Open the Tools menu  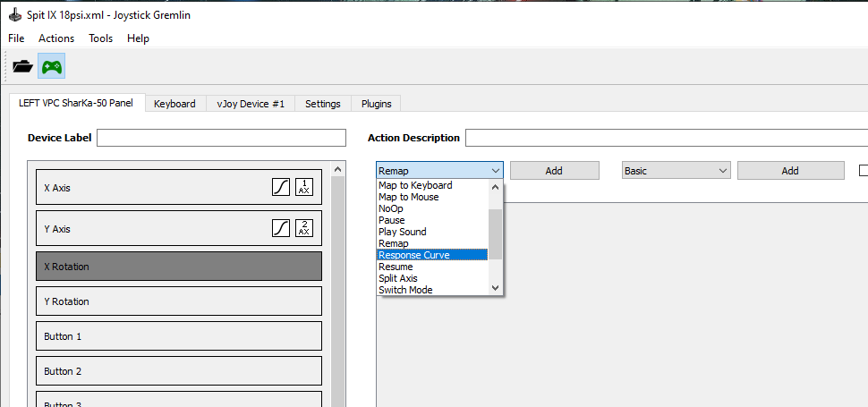[100, 38]
